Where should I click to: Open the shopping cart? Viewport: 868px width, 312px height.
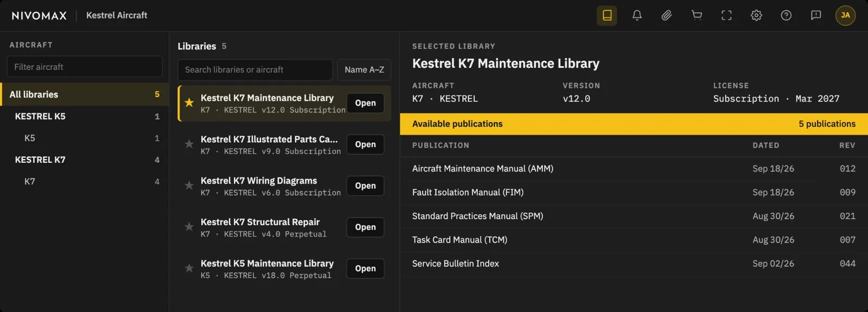coord(697,15)
